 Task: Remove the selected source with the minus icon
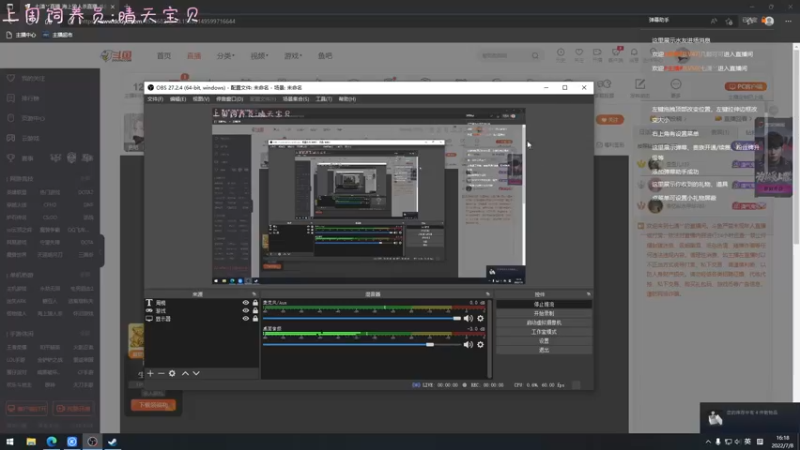click(x=161, y=373)
